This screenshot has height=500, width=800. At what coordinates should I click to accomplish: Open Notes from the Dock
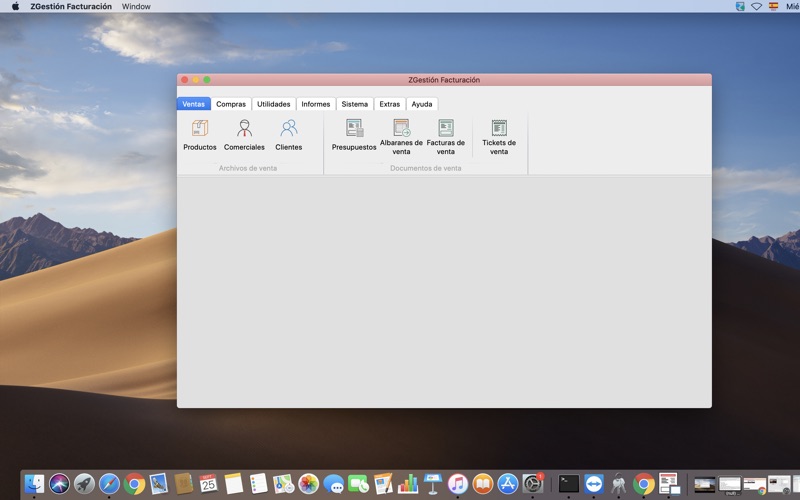coord(234,483)
